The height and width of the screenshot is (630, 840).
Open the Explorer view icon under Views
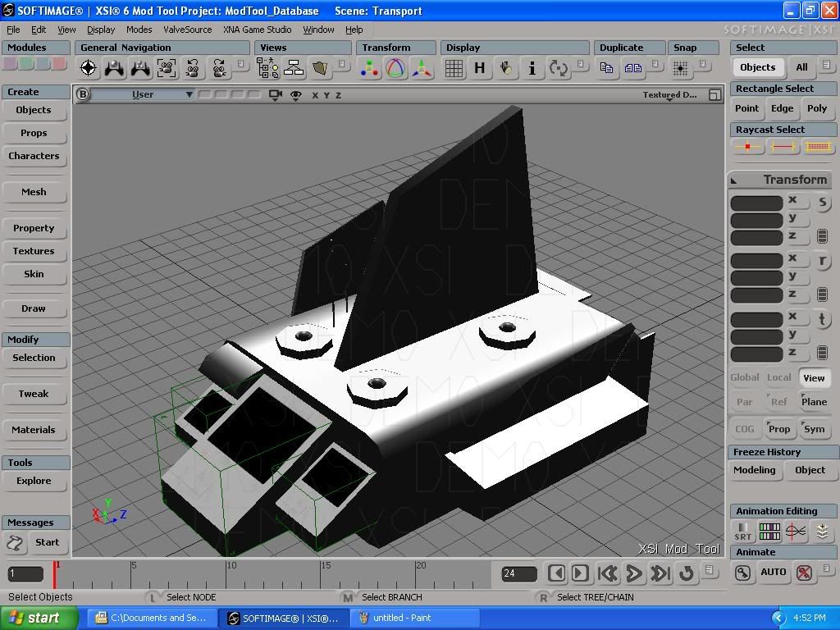click(x=267, y=68)
